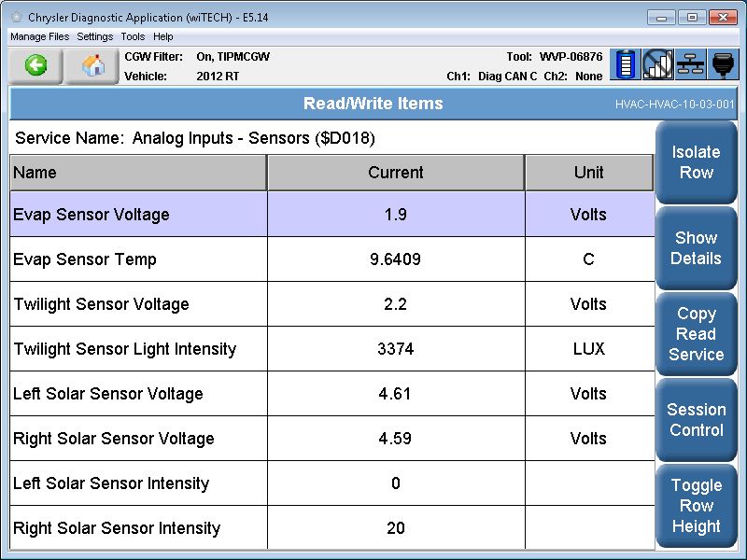This screenshot has width=747, height=560.
Task: Click the Current column header
Action: [396, 173]
